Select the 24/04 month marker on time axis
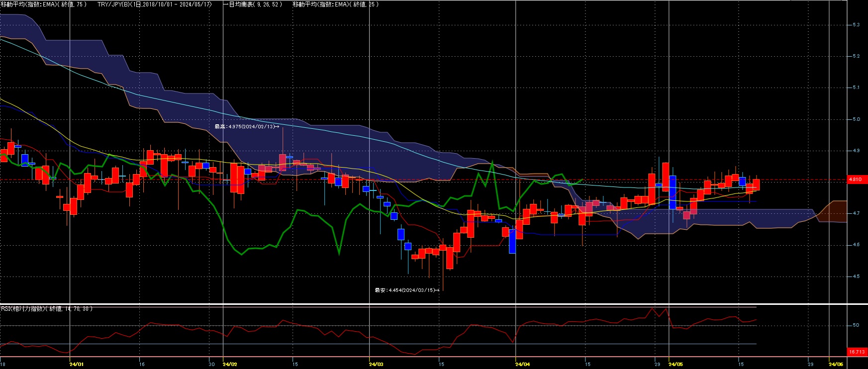 523,365
